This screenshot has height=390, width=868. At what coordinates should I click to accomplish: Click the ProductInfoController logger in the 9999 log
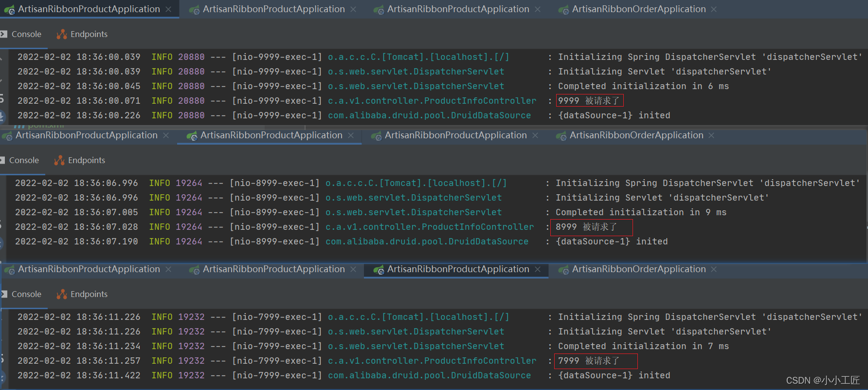coord(432,101)
